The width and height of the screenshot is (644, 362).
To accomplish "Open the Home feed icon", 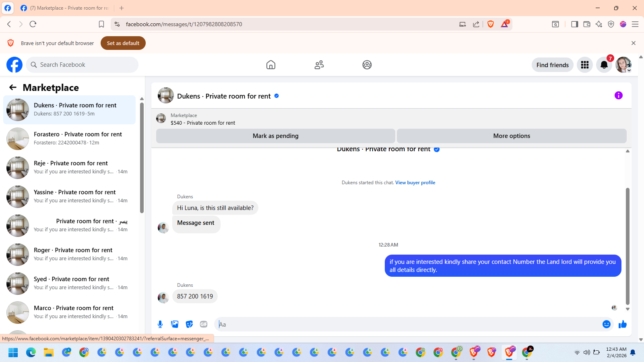I will pyautogui.click(x=271, y=65).
